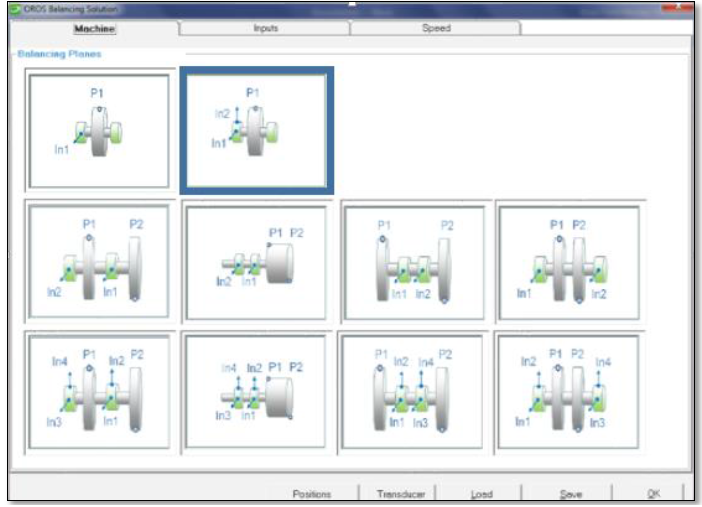Choose two-plane layout with outer In1 and In2
The height and width of the screenshot is (507, 702).
(x=567, y=264)
